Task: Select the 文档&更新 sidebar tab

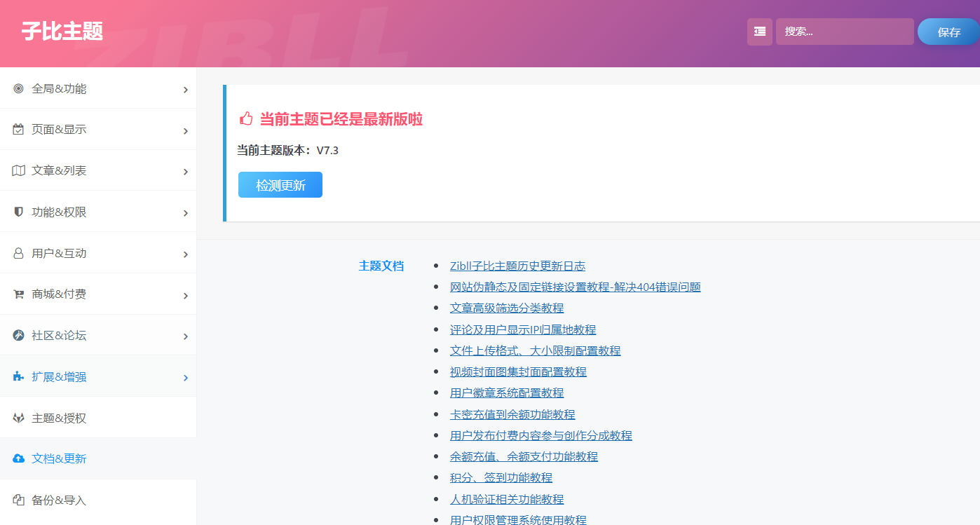Action: pyautogui.click(x=59, y=458)
